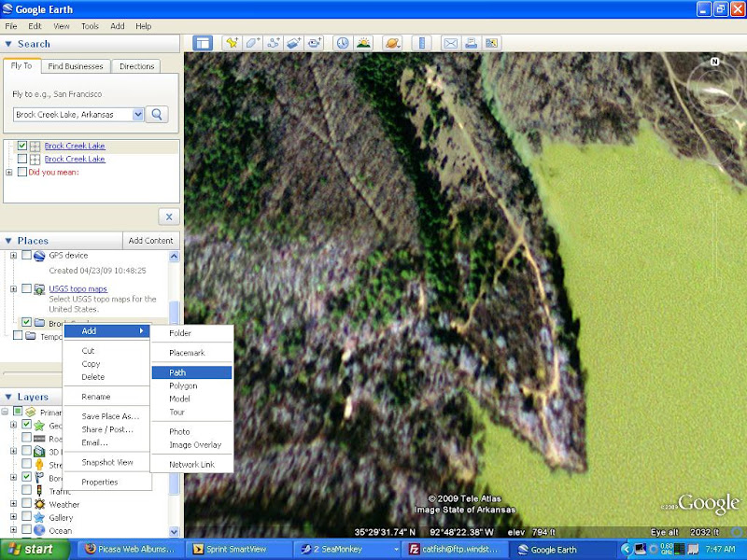The image size is (747, 560).
Task: Choose Path from the Add submenu
Action: click(x=177, y=372)
